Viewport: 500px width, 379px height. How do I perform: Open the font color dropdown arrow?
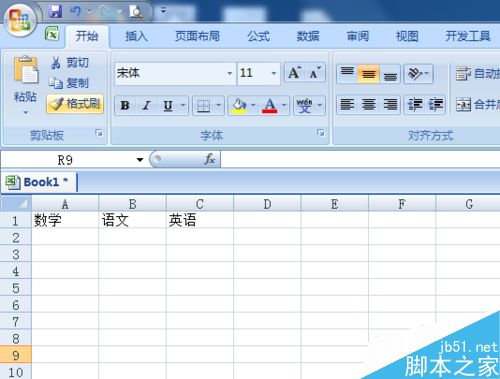(x=284, y=106)
